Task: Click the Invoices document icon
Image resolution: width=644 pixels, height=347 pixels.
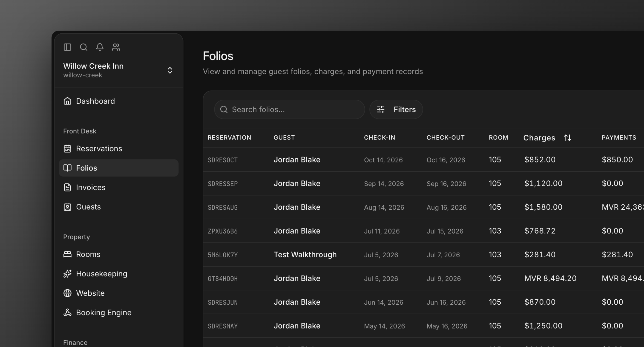Action: pyautogui.click(x=67, y=187)
